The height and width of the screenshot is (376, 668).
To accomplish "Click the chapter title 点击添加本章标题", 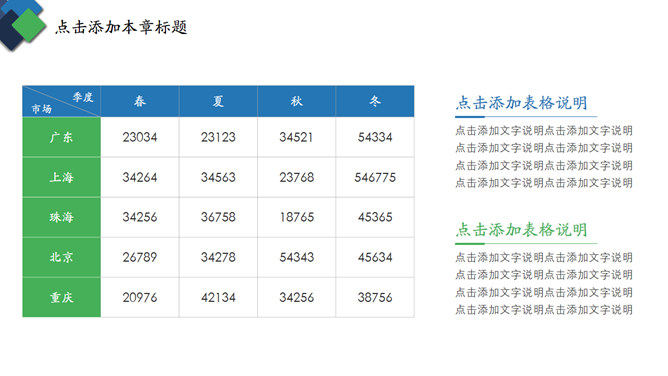I will [x=121, y=27].
